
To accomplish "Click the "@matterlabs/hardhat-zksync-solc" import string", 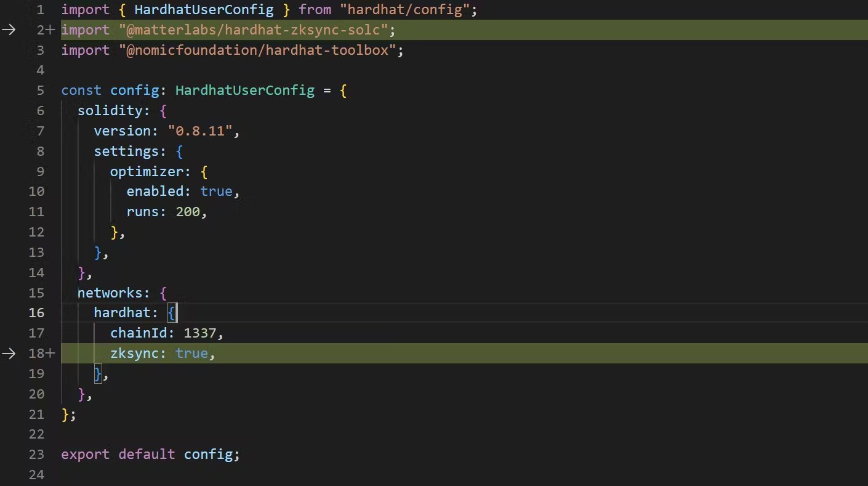I will point(253,30).
